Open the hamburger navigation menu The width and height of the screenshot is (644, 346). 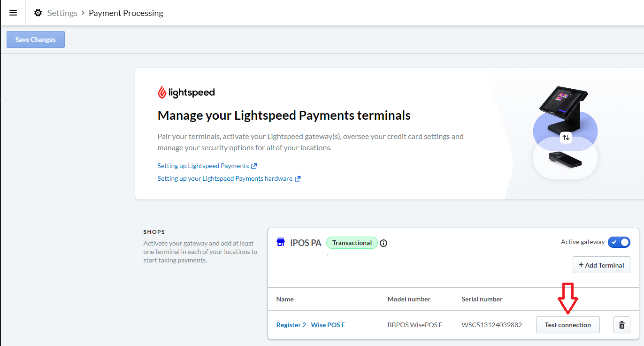point(13,13)
